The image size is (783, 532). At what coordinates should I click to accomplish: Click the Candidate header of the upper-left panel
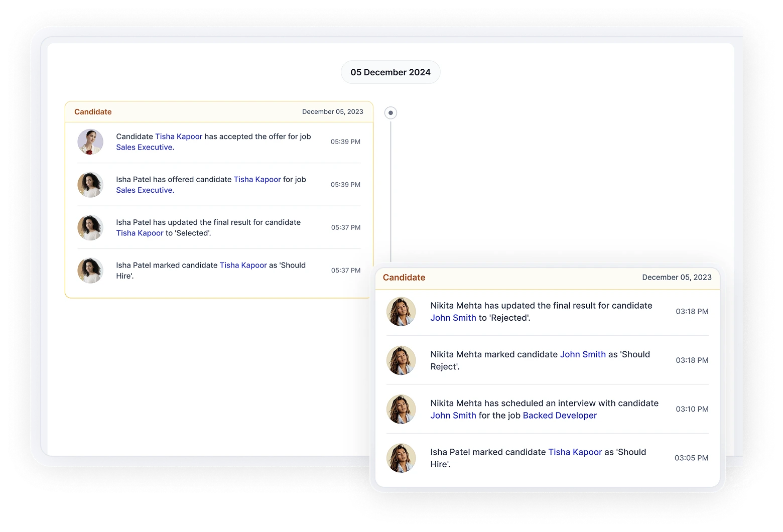click(93, 111)
